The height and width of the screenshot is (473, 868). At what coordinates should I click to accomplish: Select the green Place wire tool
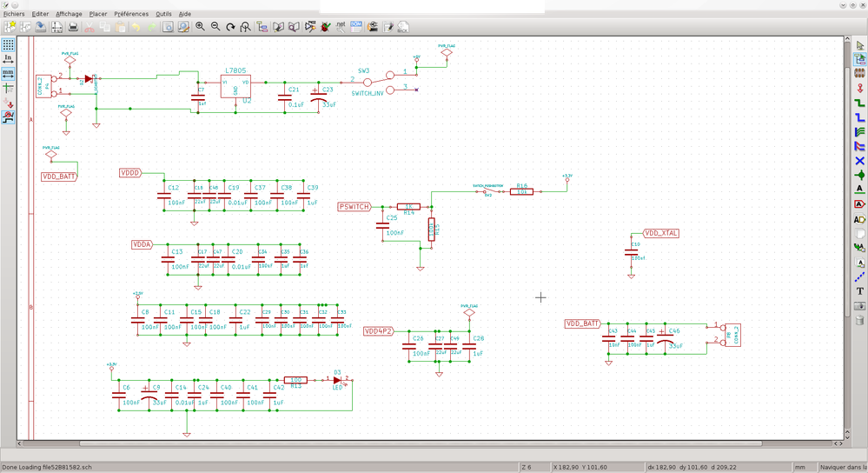(x=859, y=103)
